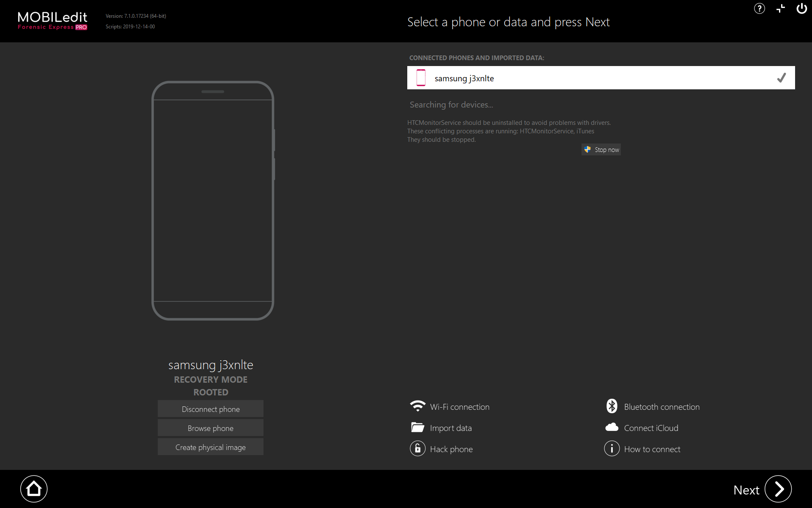Click the Create physical image button
Image resolution: width=812 pixels, height=508 pixels.
pos(211,447)
